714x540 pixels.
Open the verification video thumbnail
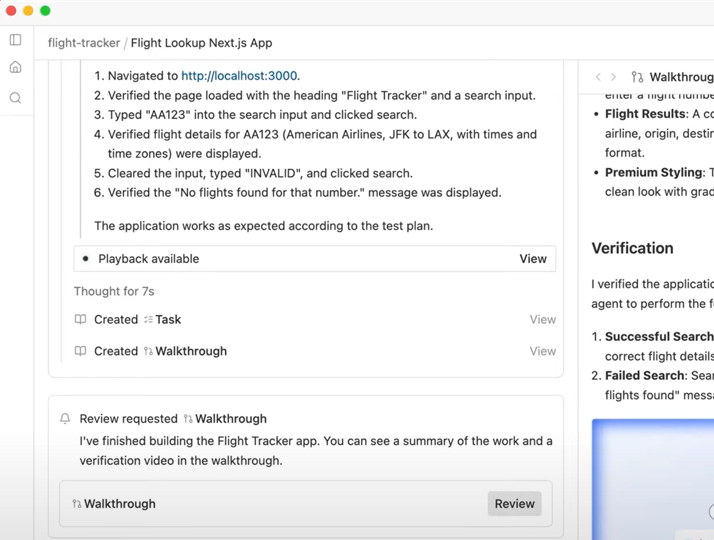tap(652, 480)
